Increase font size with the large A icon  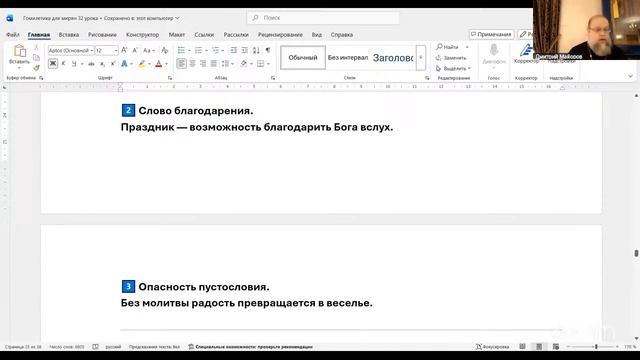(x=124, y=50)
